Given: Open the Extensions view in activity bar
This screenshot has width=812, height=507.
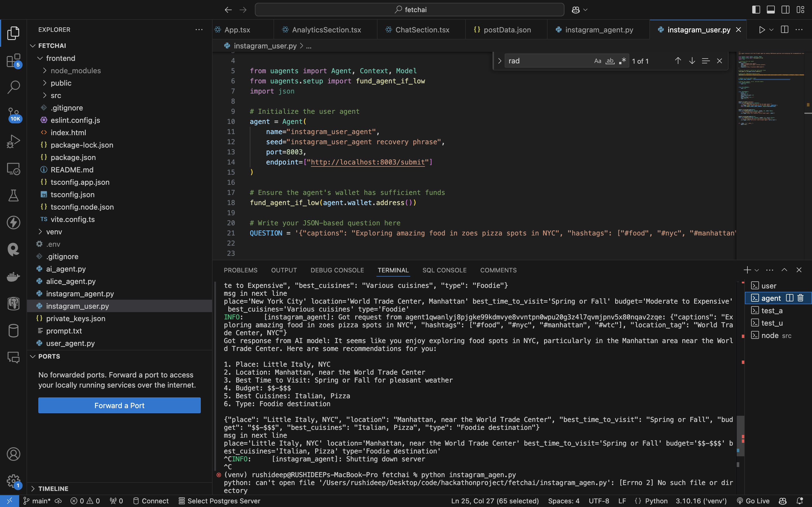Looking at the screenshot, I should click(14, 61).
